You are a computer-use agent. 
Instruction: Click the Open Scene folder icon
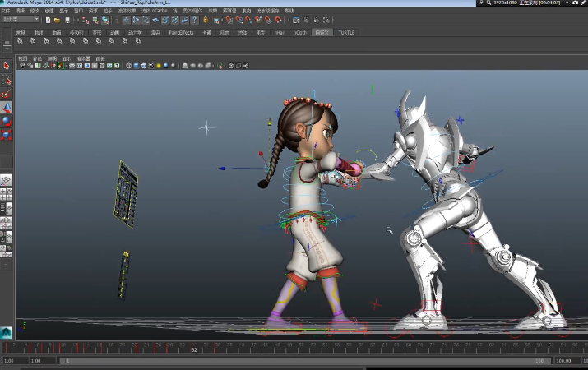[x=57, y=19]
